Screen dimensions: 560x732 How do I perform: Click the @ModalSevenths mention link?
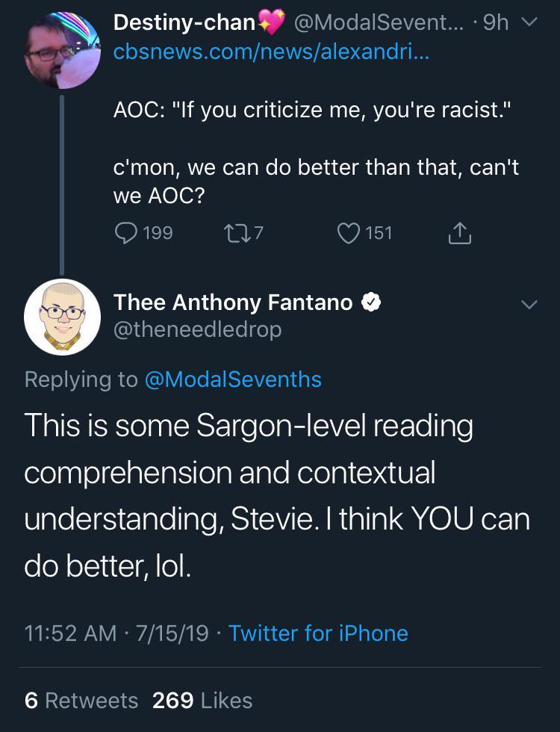point(232,379)
